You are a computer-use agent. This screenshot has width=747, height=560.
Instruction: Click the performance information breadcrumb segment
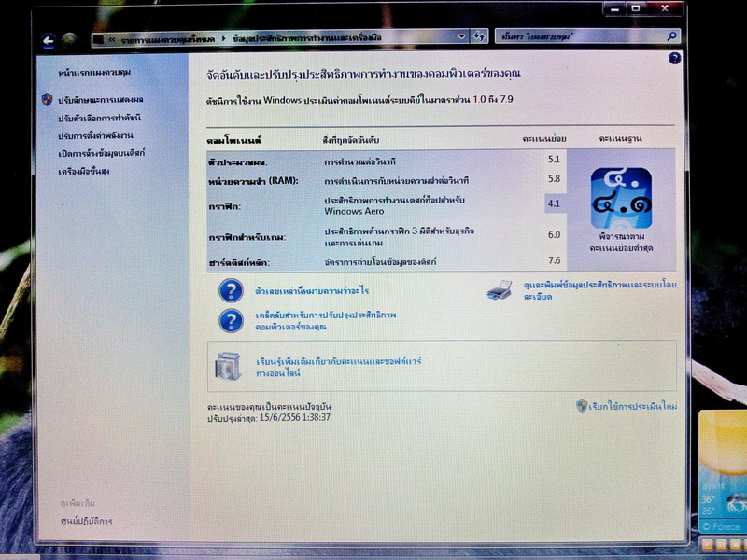307,37
